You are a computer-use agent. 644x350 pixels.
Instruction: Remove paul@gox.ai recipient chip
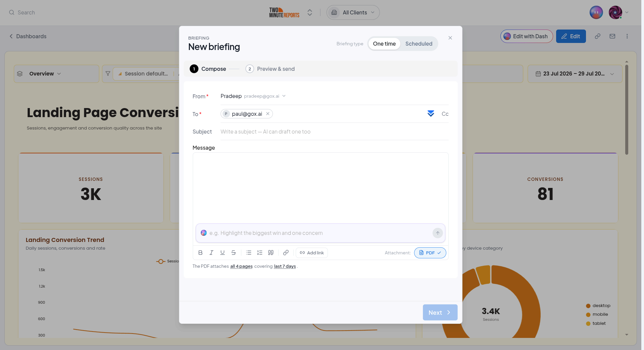click(x=268, y=114)
